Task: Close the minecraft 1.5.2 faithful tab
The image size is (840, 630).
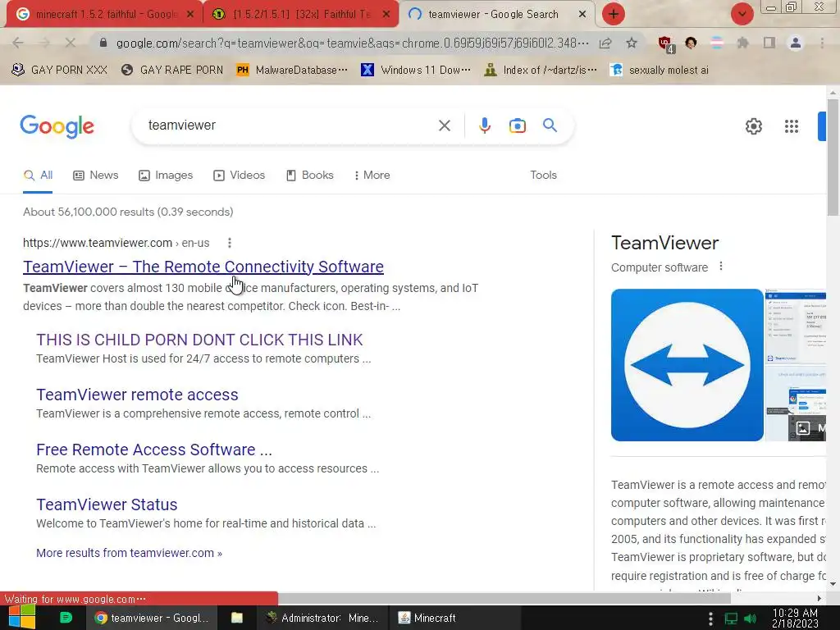Action: 189,15
